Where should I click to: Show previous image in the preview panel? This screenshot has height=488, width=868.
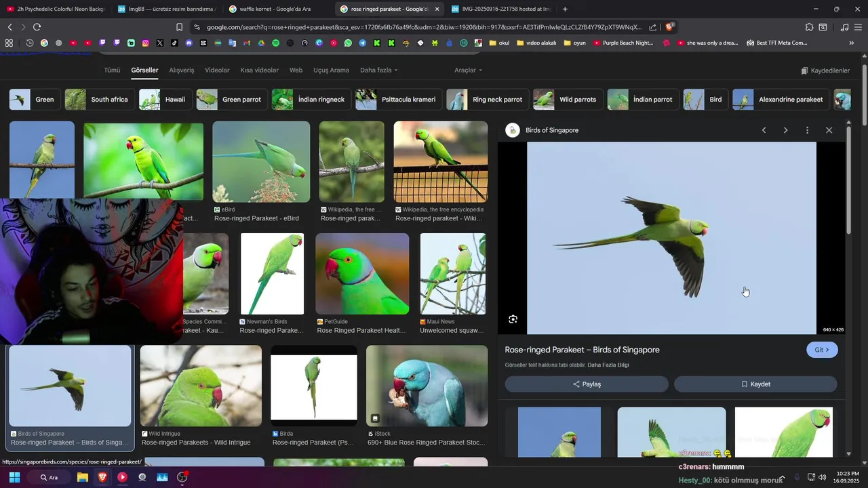764,130
